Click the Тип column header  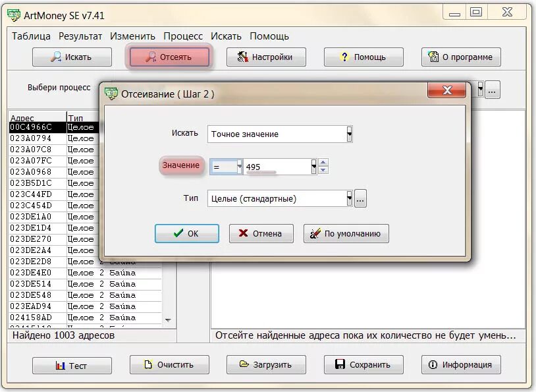pyautogui.click(x=83, y=117)
